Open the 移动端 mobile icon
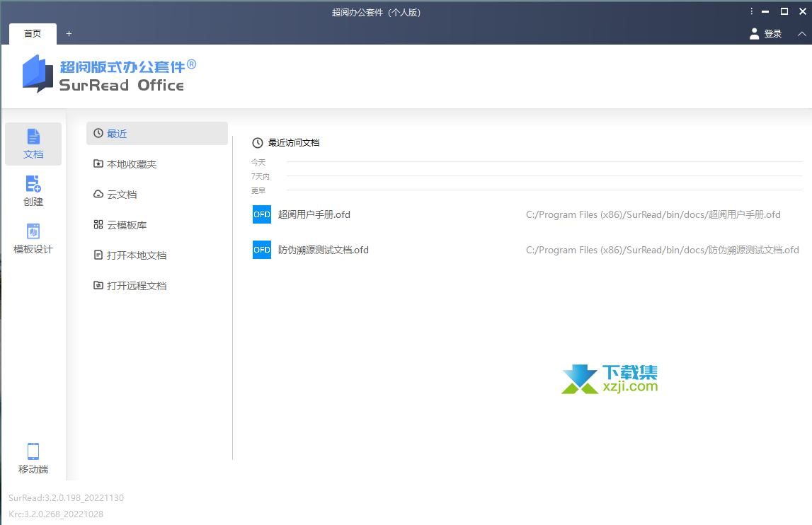This screenshot has height=525, width=812. [x=33, y=451]
